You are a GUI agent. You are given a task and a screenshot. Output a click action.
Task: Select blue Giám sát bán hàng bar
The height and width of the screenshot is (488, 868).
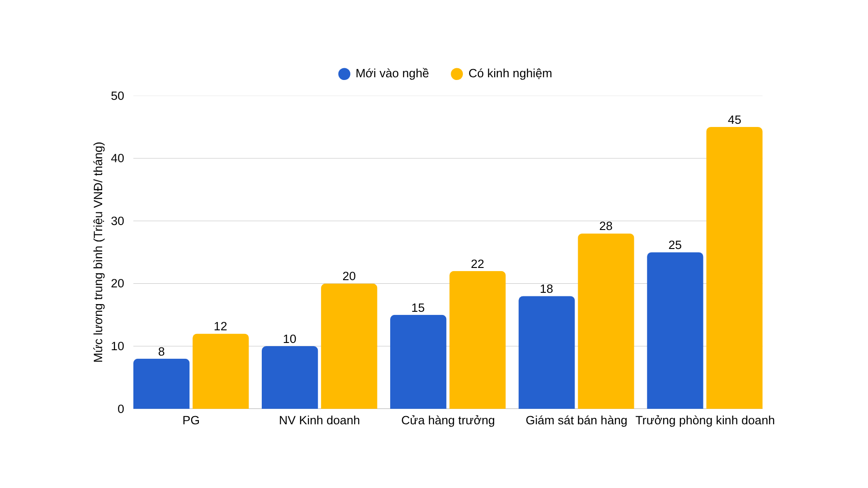tap(547, 352)
